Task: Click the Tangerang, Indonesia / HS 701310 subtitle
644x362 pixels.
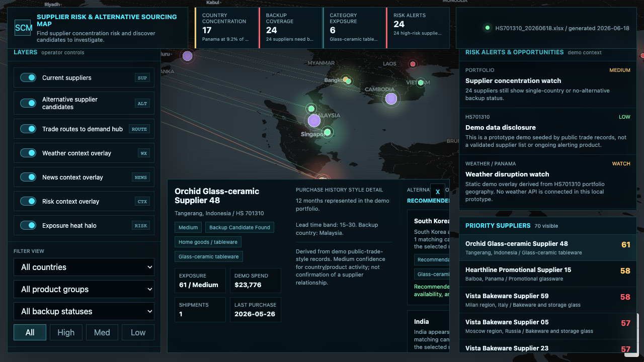Action: (219, 213)
